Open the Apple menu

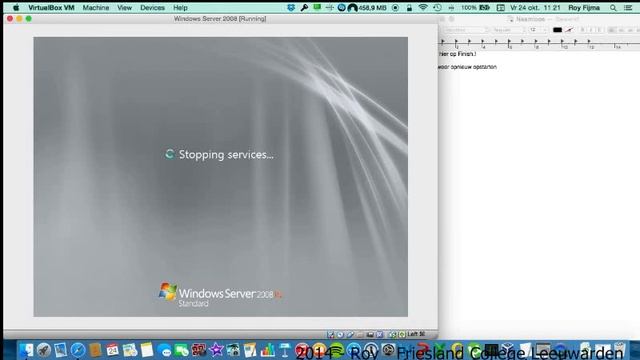pyautogui.click(x=16, y=8)
